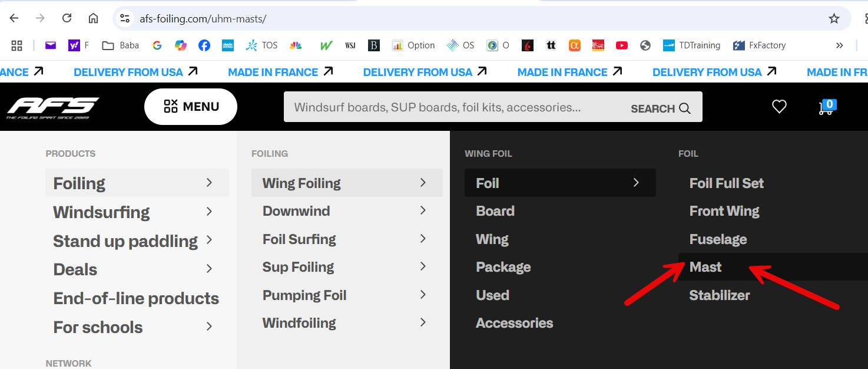
Task: Click the wishlist heart icon
Action: [x=779, y=107]
